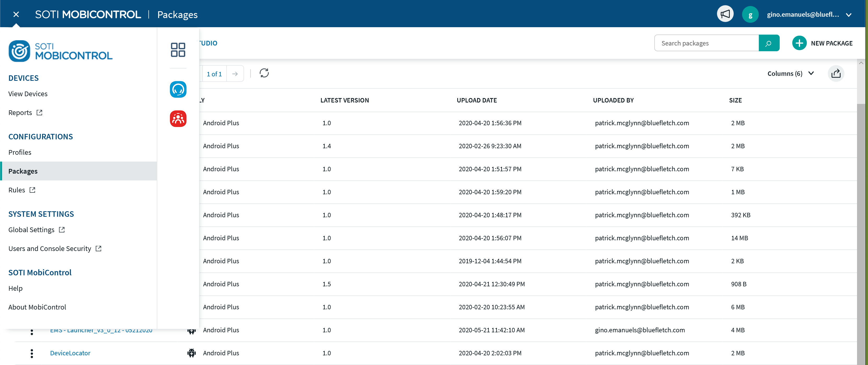Viewport: 868px width, 365px height.
Task: Open Profiles under Configurations
Action: 20,152
